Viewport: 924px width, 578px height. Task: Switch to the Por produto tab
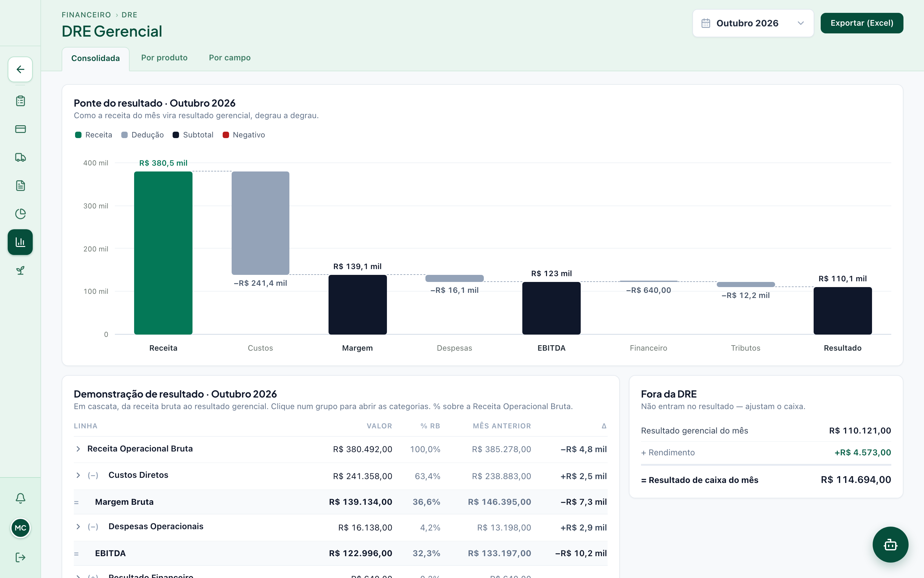(164, 58)
